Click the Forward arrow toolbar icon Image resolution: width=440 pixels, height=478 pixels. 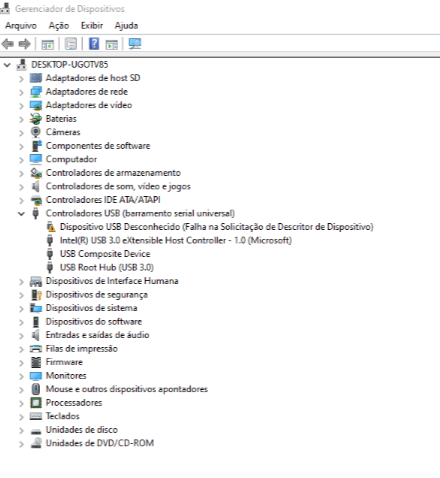(24, 44)
